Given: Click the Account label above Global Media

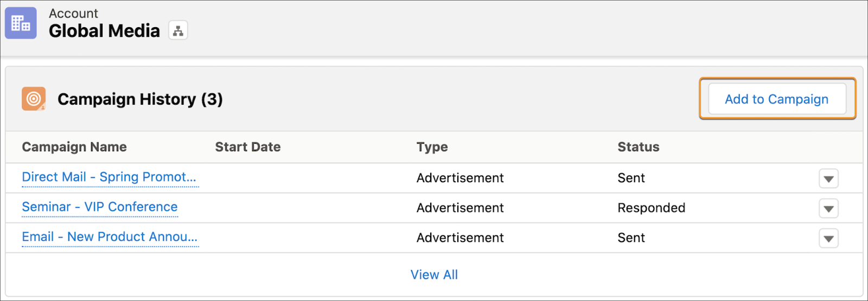Looking at the screenshot, I should pyautogui.click(x=73, y=13).
